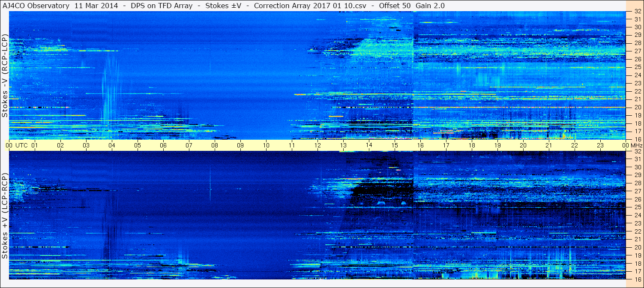Select the 20 hour marker on time axis
Image resolution: width=644 pixels, height=288 pixels.
point(523,145)
